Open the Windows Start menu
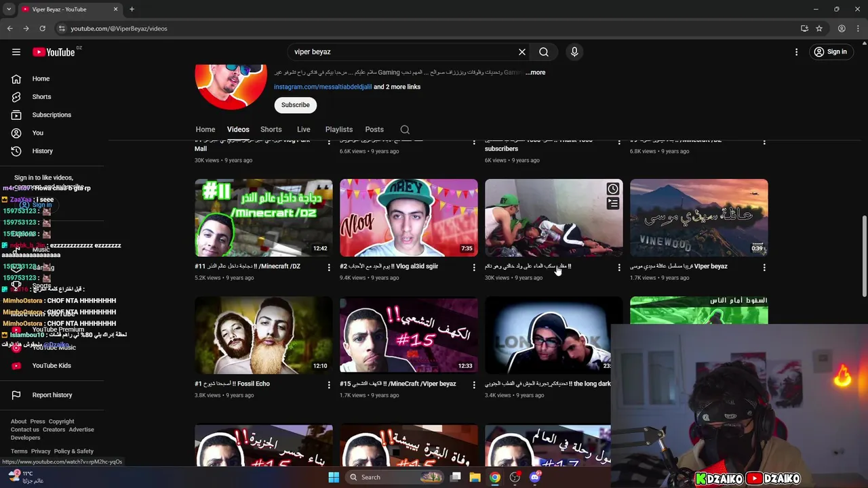 (x=334, y=477)
